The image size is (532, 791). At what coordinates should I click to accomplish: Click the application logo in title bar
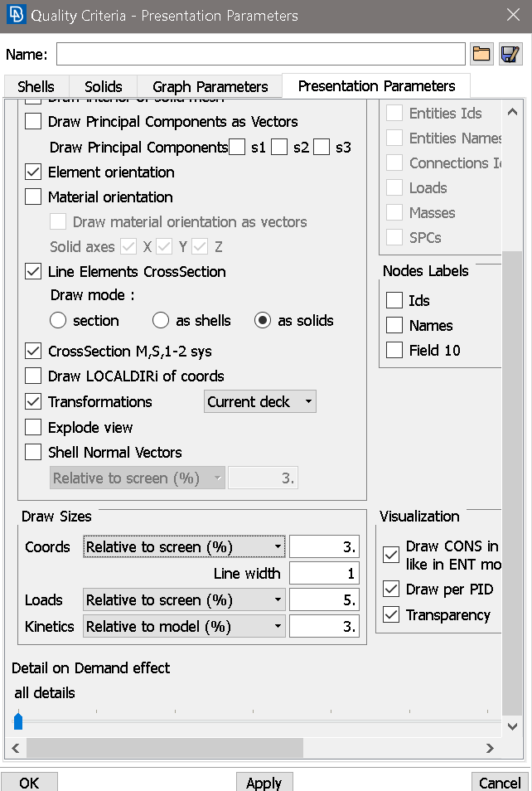pos(16,15)
